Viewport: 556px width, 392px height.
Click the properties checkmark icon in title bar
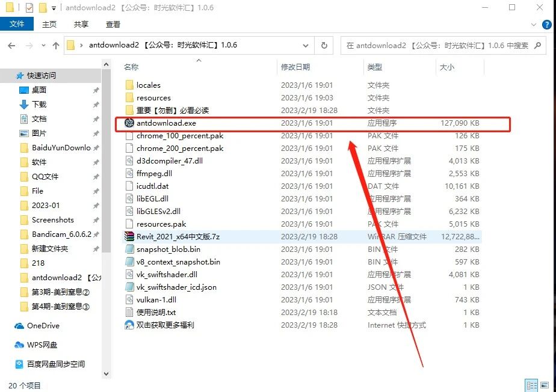click(29, 7)
